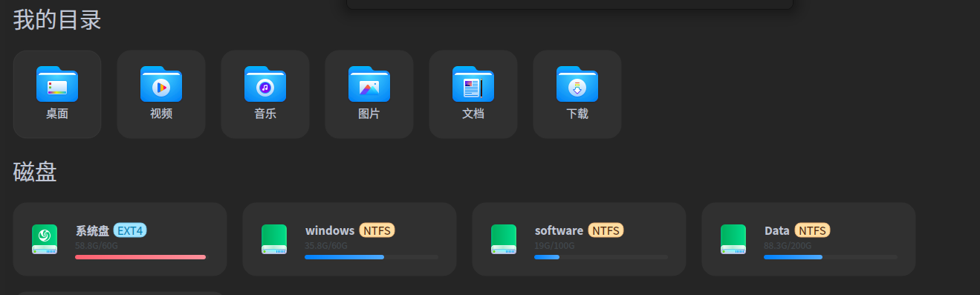This screenshot has height=295, width=980.
Task: Select the 下载 folder label
Action: [577, 114]
